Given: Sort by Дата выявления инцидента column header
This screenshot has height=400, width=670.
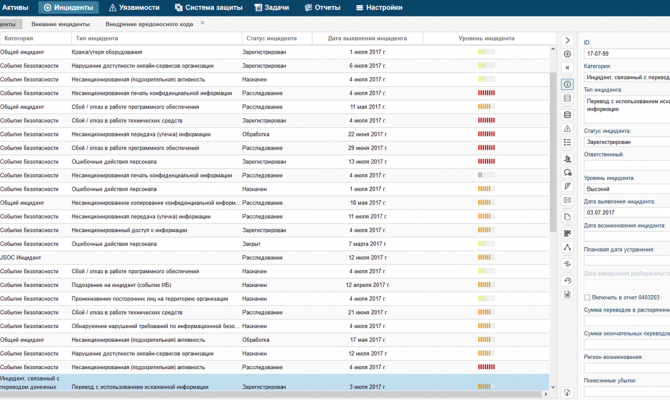Looking at the screenshot, I should 367,38.
